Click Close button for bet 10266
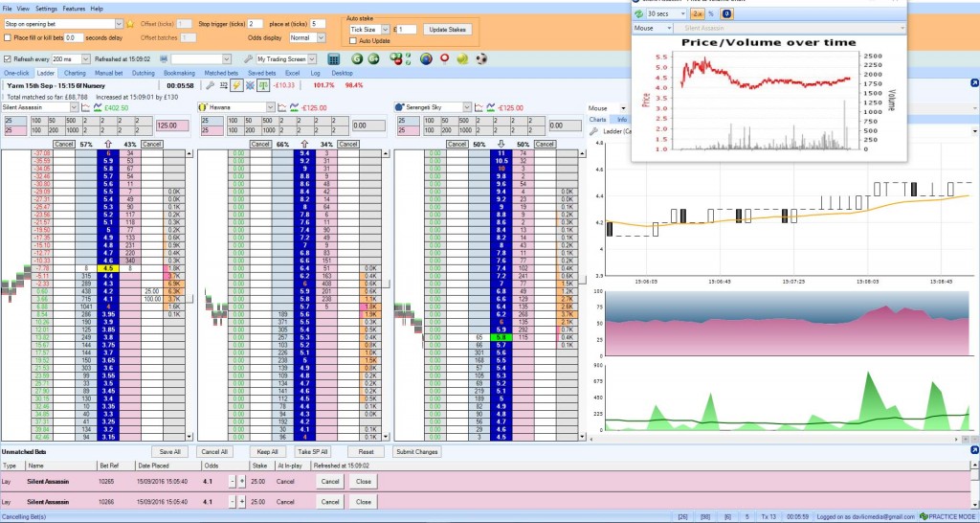980x523 pixels. 363,502
